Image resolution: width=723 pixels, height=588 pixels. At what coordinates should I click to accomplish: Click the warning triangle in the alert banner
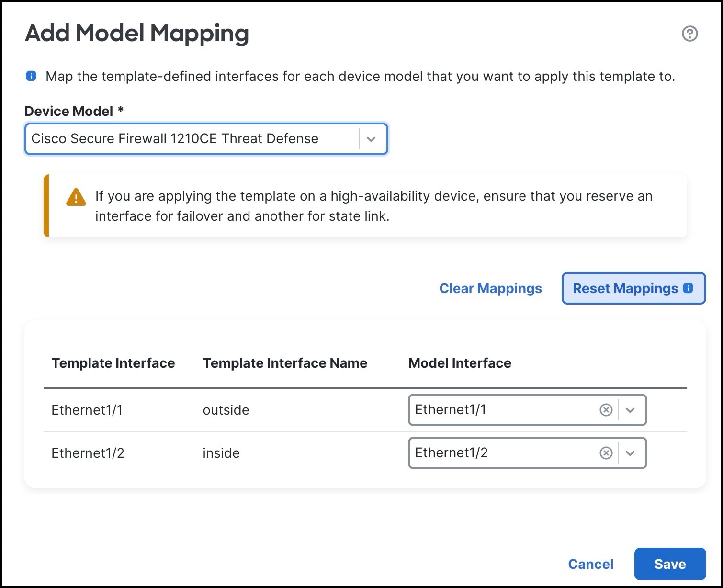(x=75, y=197)
